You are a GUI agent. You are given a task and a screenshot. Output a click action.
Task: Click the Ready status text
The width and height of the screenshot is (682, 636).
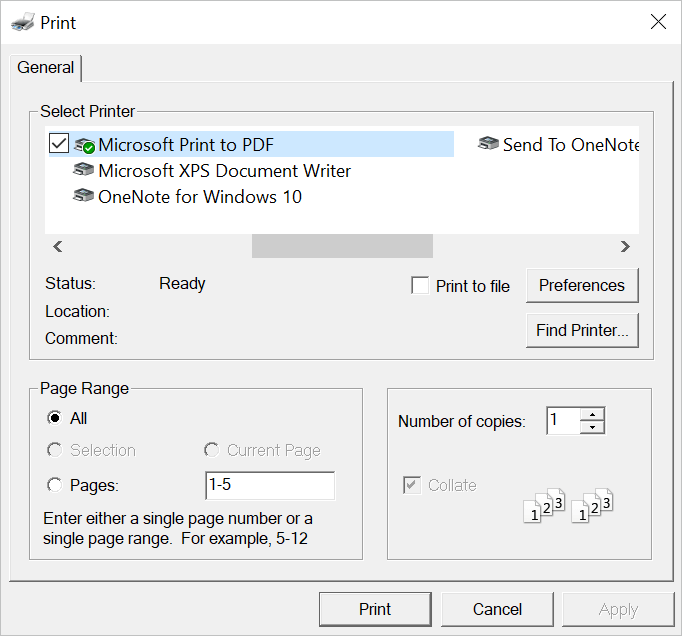click(x=182, y=284)
